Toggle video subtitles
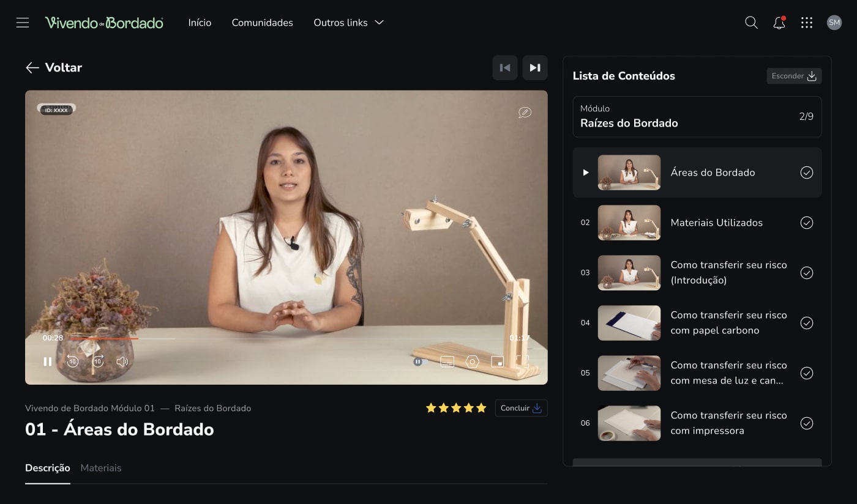The image size is (857, 504). point(447,361)
